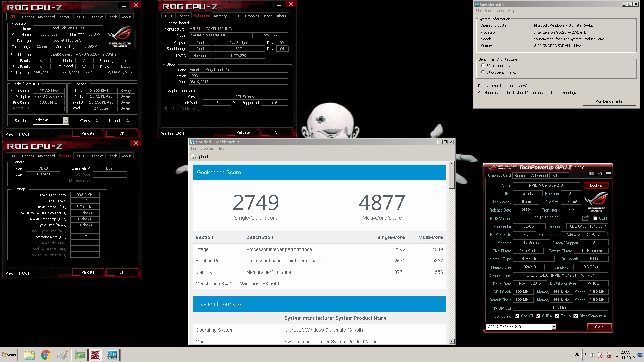Screen dimensions: 644x362
Task: Click the GPU-Z refresh icon
Action: pos(600,174)
